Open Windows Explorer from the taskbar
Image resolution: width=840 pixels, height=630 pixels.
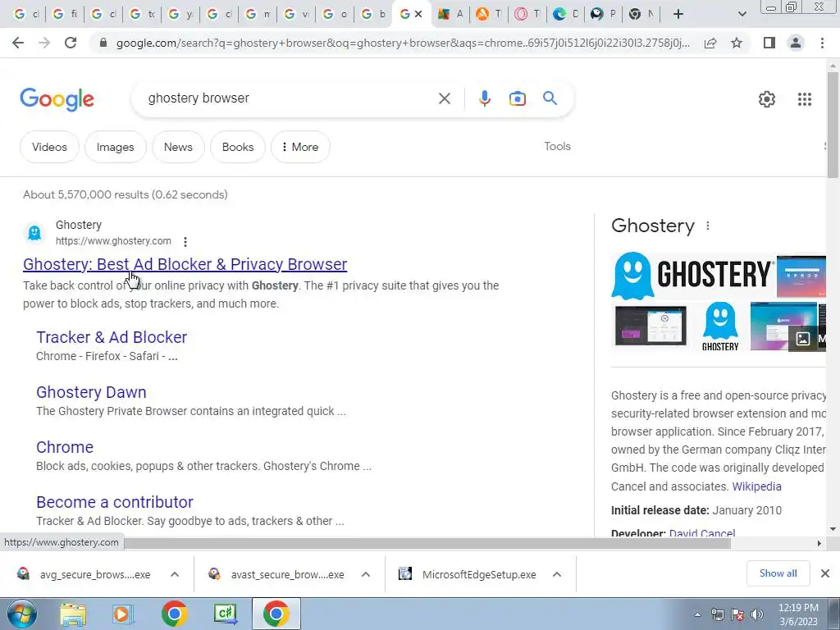(x=73, y=614)
